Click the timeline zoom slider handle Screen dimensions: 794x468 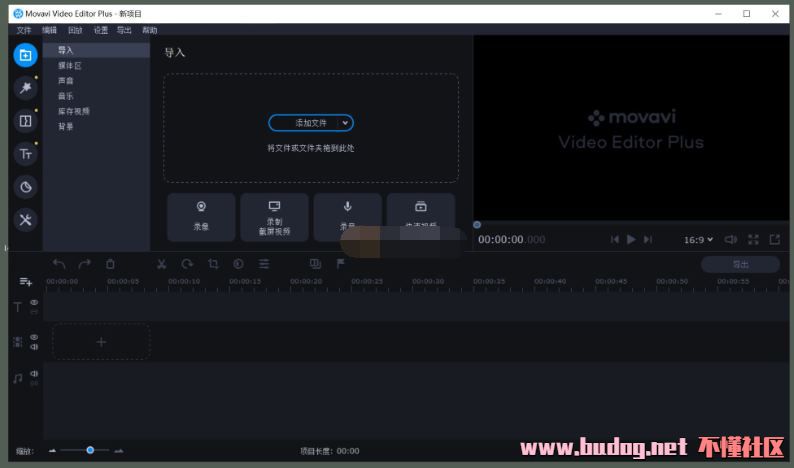[x=90, y=451]
